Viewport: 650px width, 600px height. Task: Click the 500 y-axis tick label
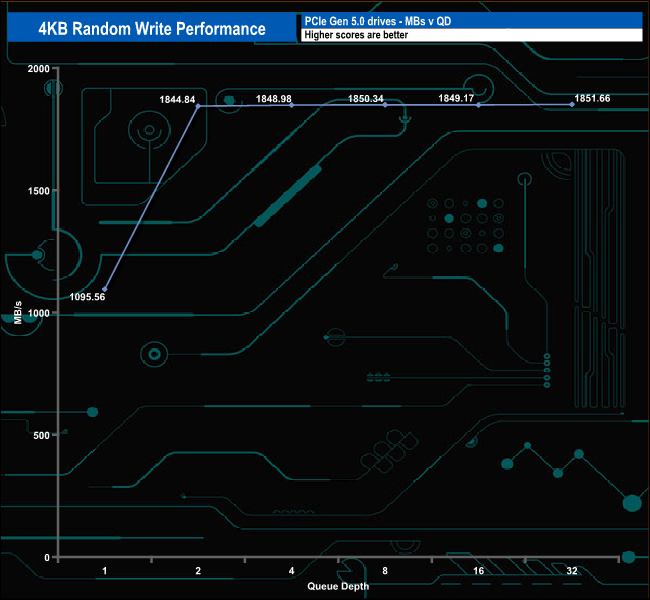pyautogui.click(x=41, y=435)
